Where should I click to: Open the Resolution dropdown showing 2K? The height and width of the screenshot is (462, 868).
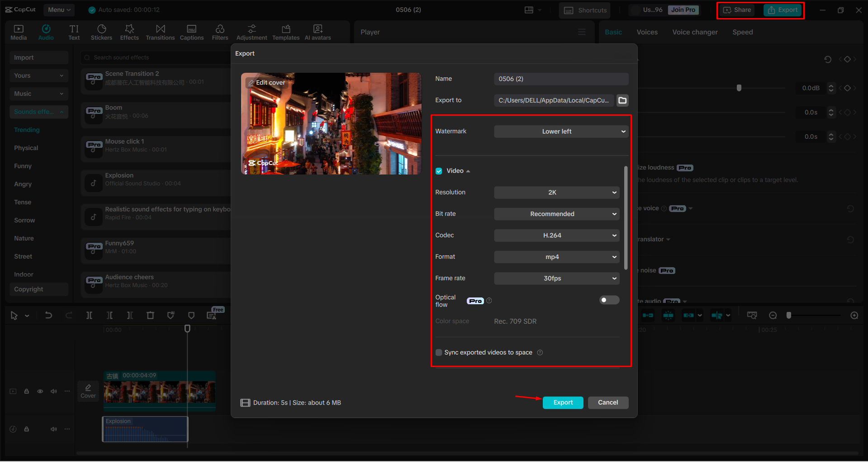[x=556, y=192]
